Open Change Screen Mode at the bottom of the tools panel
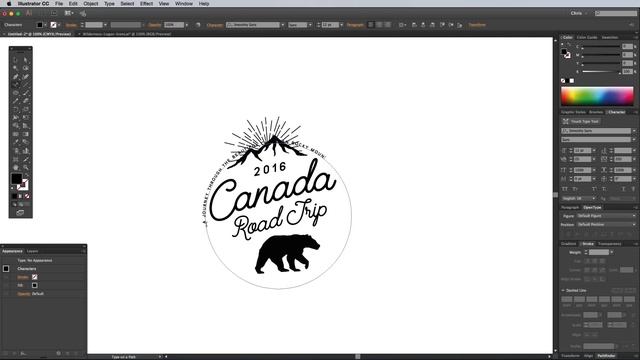Viewport: 640px width, 360px height. coord(20,212)
